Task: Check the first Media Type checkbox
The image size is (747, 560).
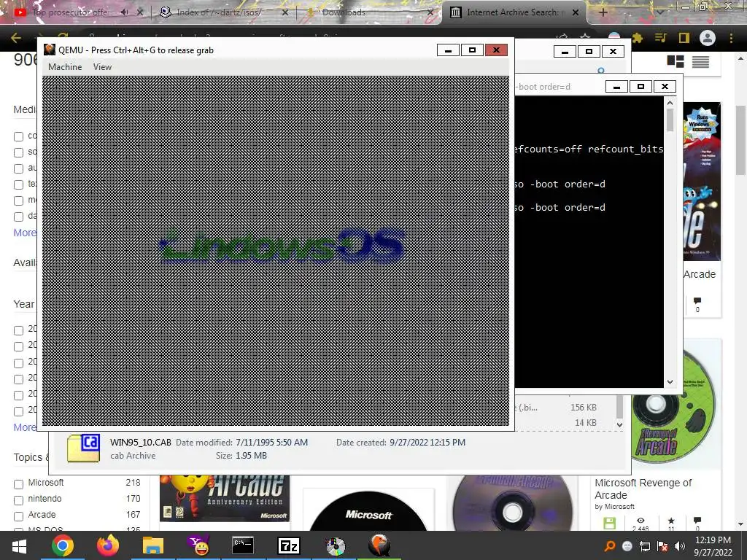Action: tap(18, 136)
